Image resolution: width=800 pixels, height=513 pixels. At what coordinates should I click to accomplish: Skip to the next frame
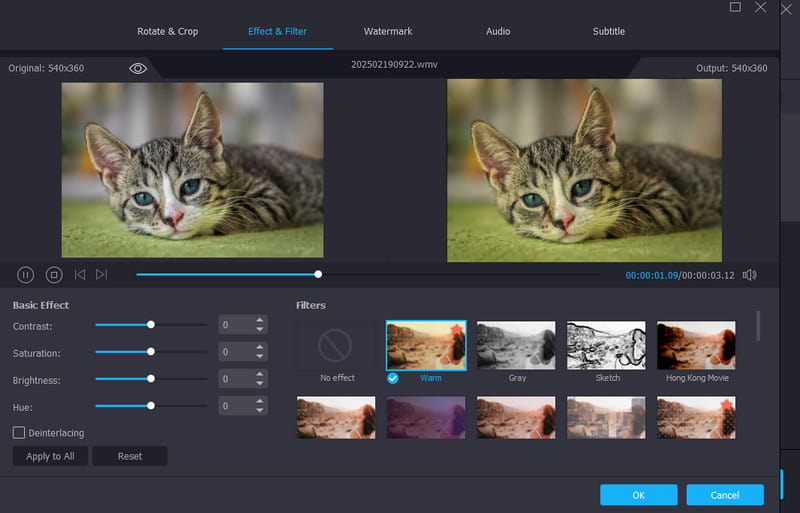pyautogui.click(x=102, y=275)
